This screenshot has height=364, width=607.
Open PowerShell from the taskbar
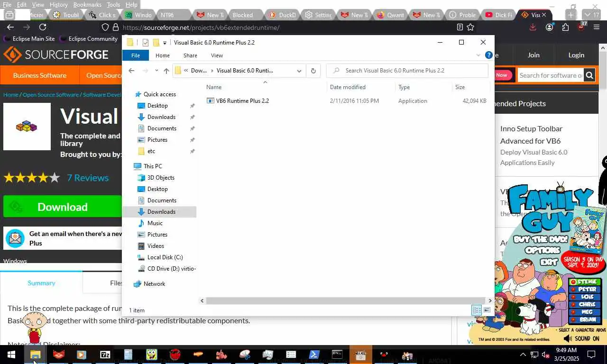point(314,355)
